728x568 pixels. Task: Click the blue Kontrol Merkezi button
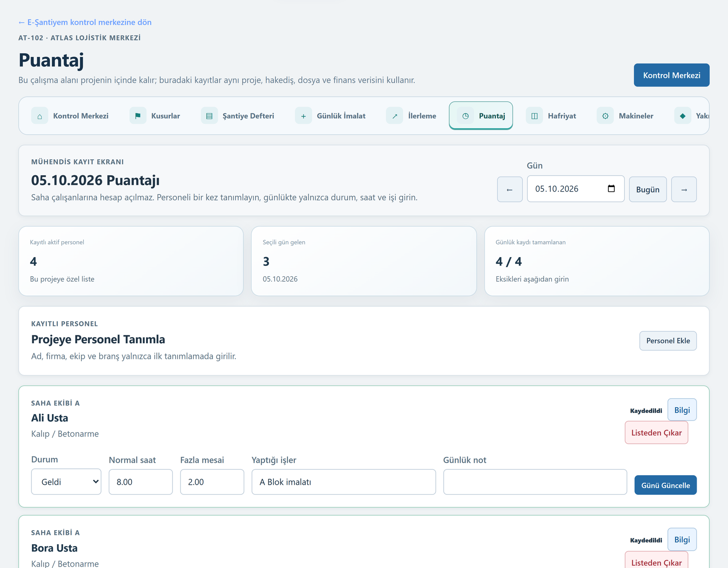pyautogui.click(x=672, y=75)
